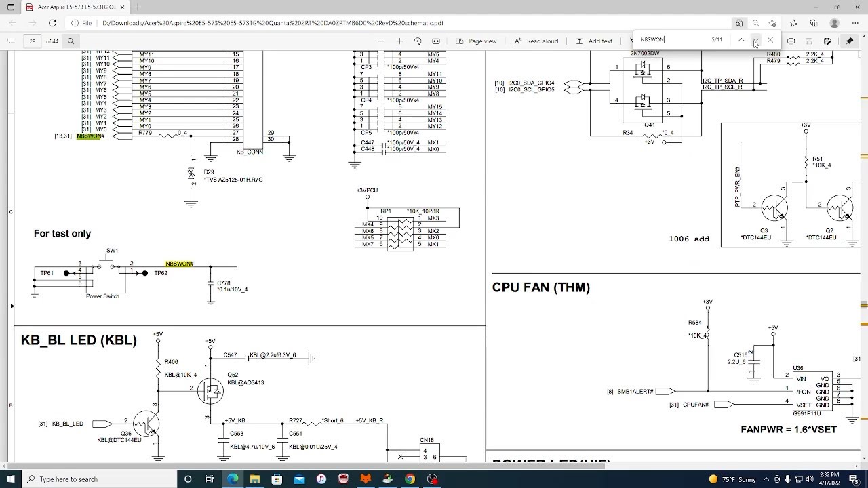Click the browser refresh button
868x488 pixels.
coord(52,23)
